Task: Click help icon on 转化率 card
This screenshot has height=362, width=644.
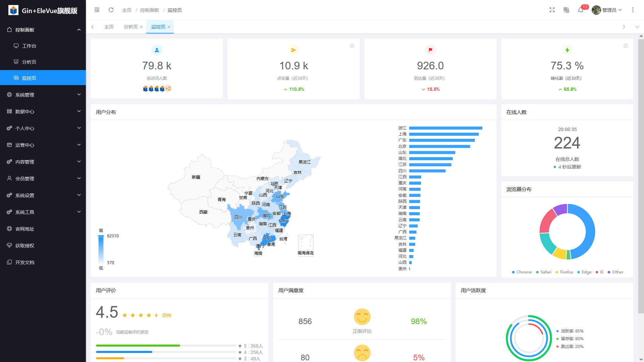Action: pos(626,46)
